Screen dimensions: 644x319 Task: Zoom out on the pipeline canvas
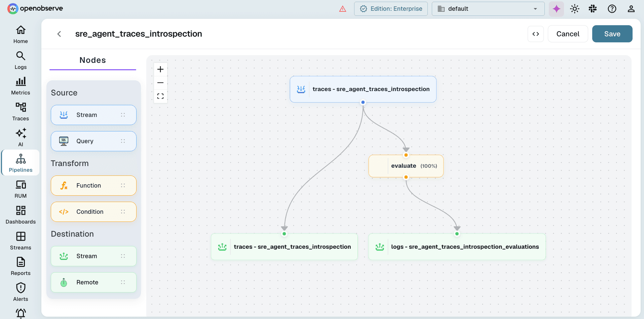(x=160, y=83)
